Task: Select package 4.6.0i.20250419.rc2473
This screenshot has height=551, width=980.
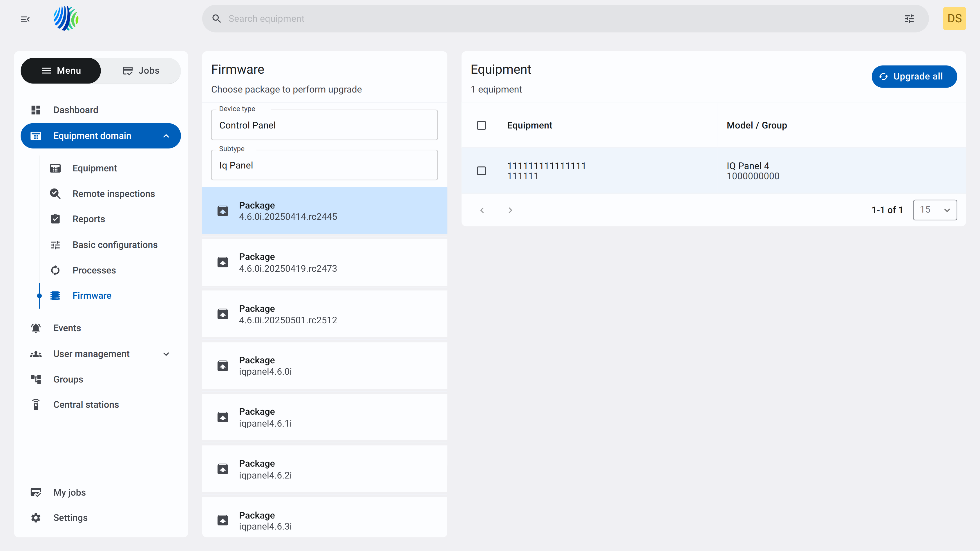Action: pyautogui.click(x=324, y=262)
